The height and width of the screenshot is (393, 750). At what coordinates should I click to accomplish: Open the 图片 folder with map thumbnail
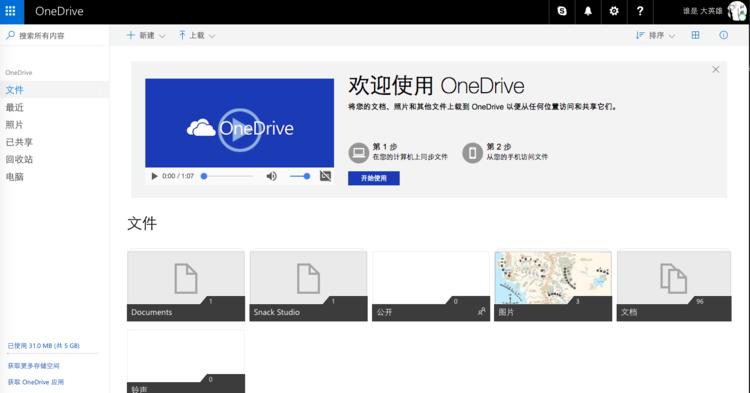coord(553,286)
